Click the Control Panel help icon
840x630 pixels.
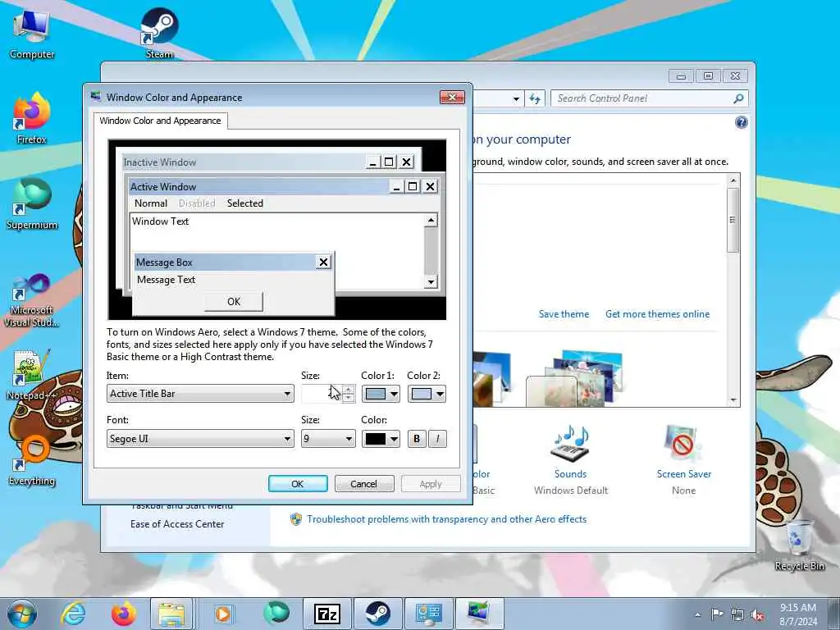click(x=741, y=123)
